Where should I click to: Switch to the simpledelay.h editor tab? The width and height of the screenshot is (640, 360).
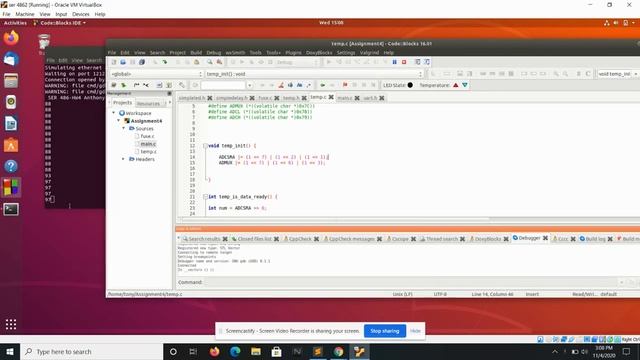(231, 98)
